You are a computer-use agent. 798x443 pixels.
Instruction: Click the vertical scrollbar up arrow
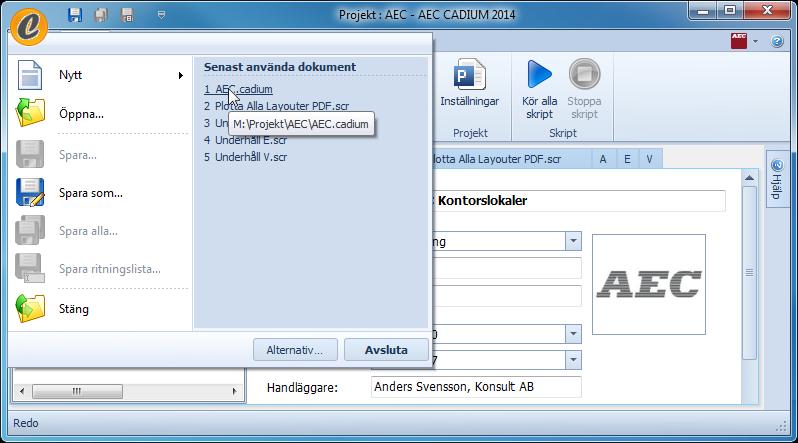coord(749,178)
